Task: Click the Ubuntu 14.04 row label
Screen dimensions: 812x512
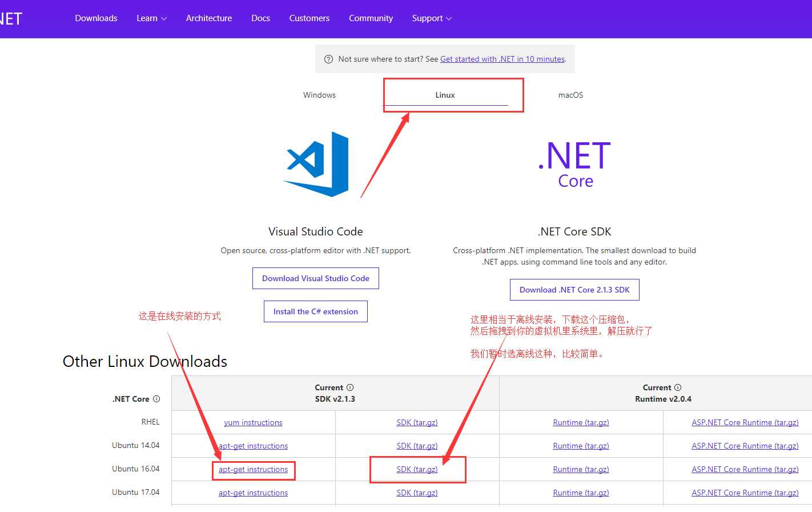Action: point(136,445)
